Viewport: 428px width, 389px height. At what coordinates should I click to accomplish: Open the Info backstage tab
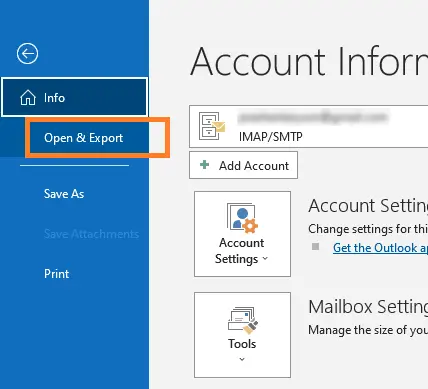tap(75, 97)
